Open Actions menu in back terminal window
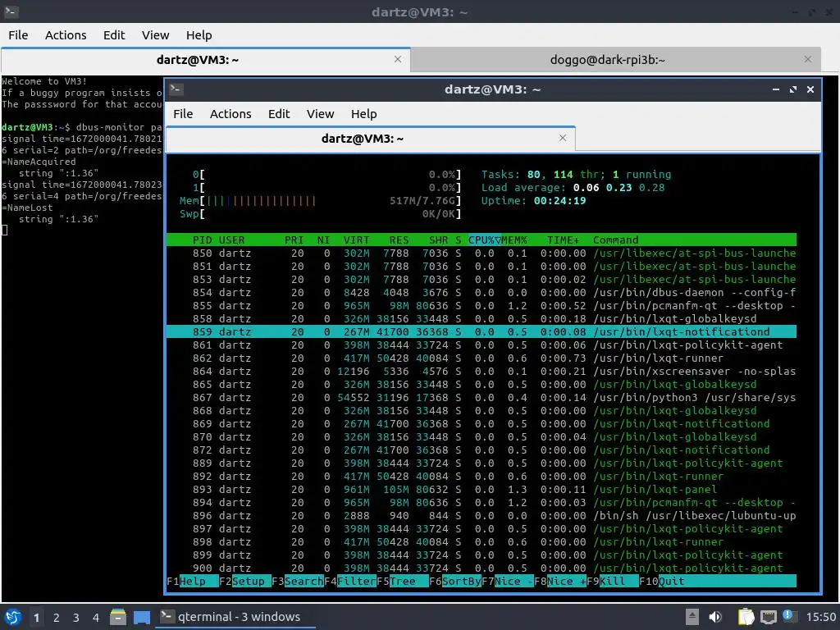840x630 pixels. (66, 34)
